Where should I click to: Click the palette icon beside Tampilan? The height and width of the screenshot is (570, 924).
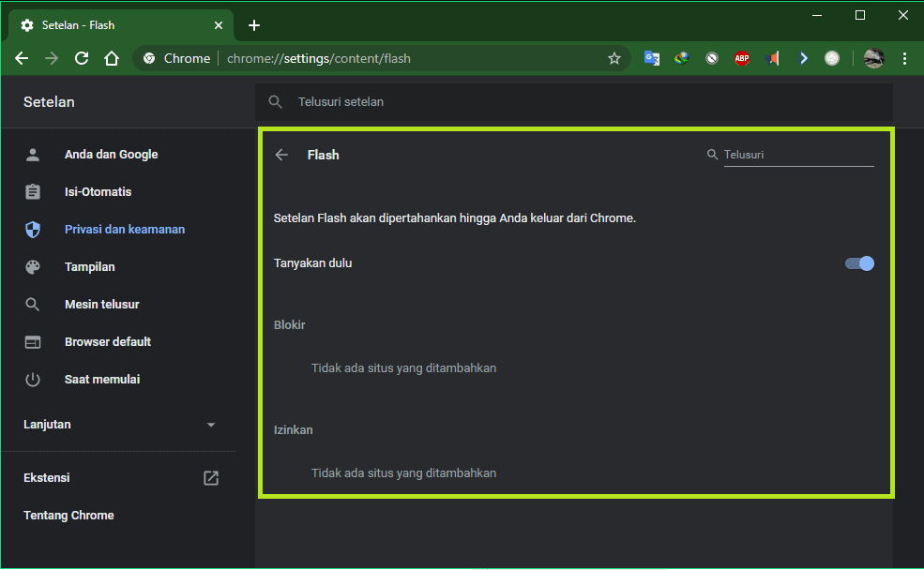[33, 267]
